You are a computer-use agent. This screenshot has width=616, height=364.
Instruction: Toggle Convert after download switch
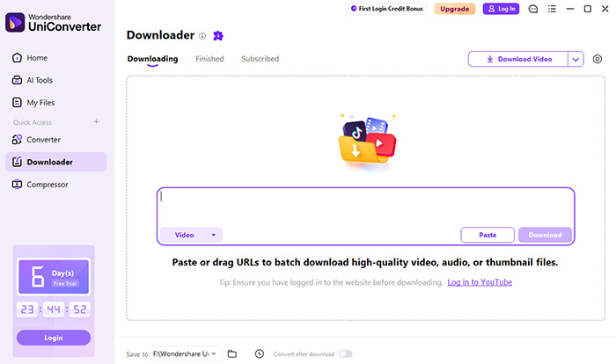(346, 353)
